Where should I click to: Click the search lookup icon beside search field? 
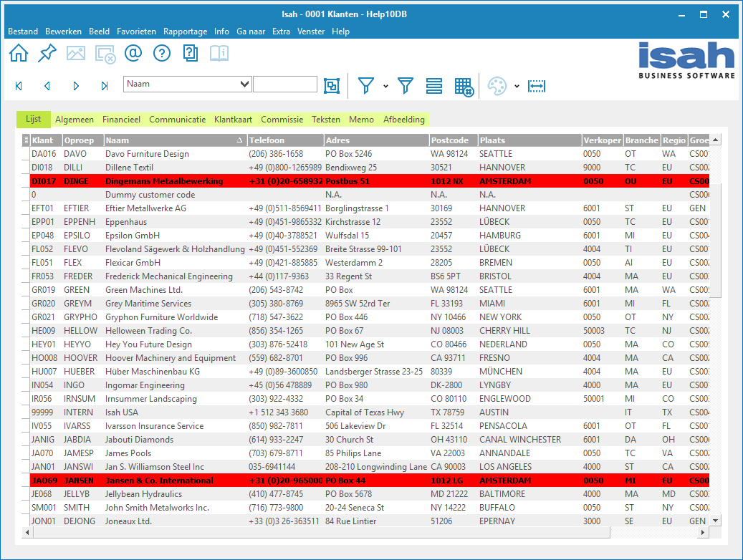point(332,86)
